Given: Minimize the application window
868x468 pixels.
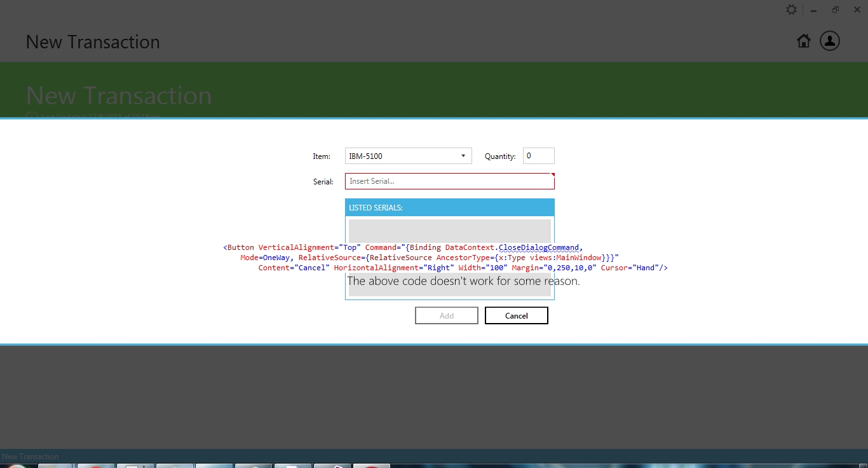Looking at the screenshot, I should [813, 10].
